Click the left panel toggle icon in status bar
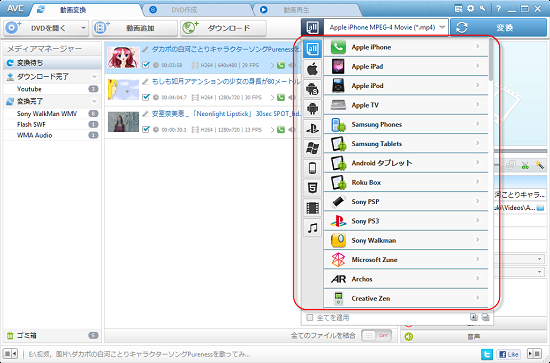Screen dimensions: 550x363 pyautogui.click(x=10, y=354)
